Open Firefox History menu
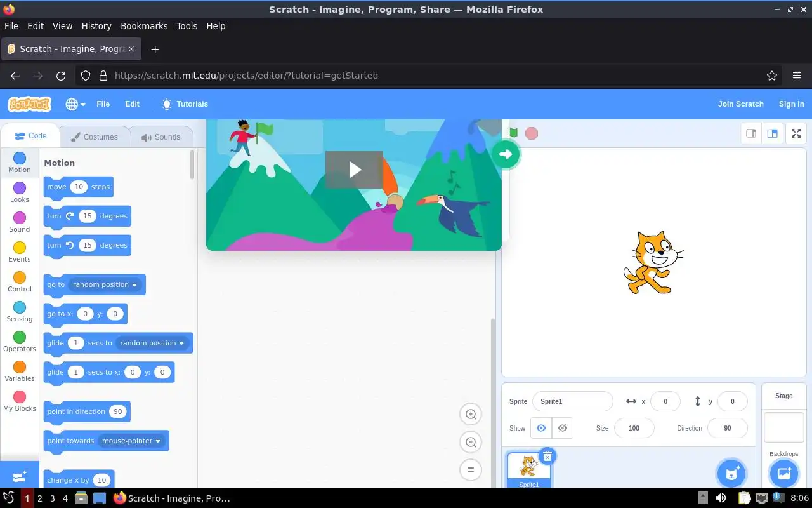 pos(96,26)
